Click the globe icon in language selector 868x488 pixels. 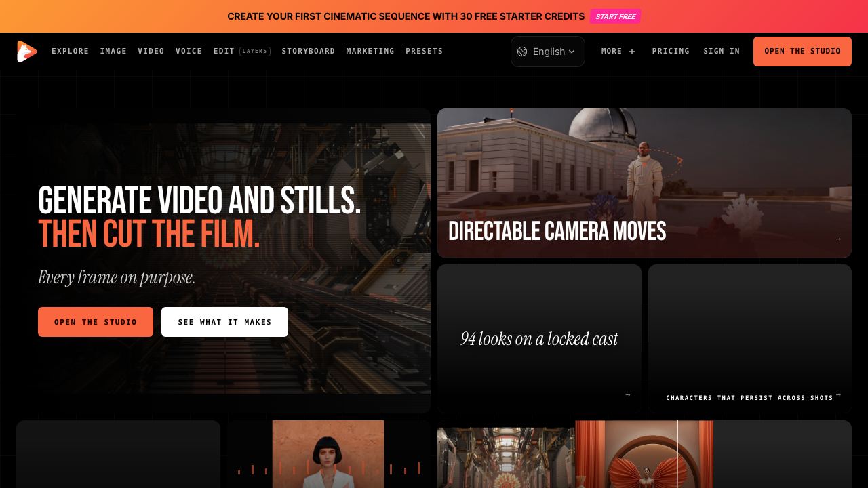522,52
